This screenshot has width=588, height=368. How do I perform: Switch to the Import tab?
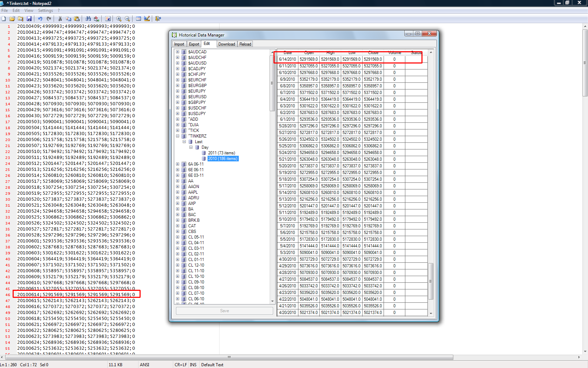pyautogui.click(x=179, y=44)
